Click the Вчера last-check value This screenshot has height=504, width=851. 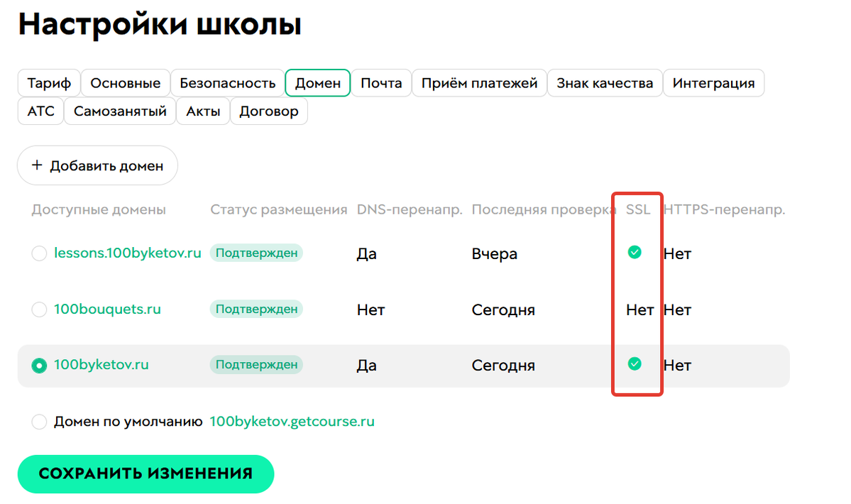click(495, 254)
